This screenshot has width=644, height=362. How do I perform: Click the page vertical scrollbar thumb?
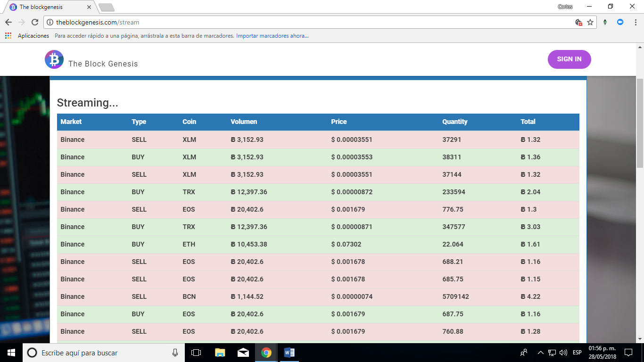pos(640,123)
